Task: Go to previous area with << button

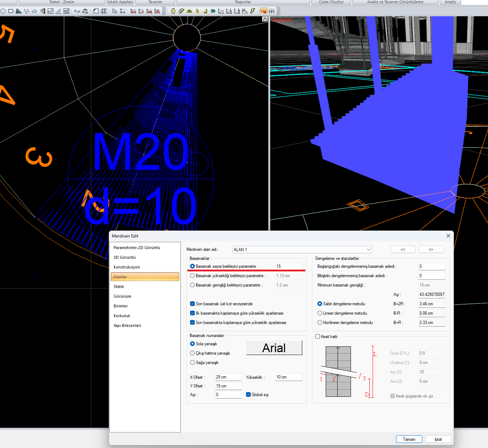Action: pyautogui.click(x=403, y=249)
